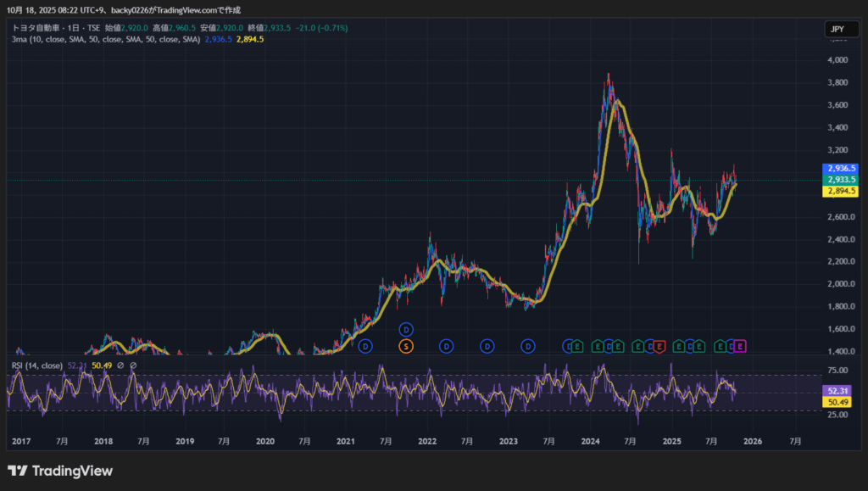Click 2021 on the time axis

tap(346, 442)
